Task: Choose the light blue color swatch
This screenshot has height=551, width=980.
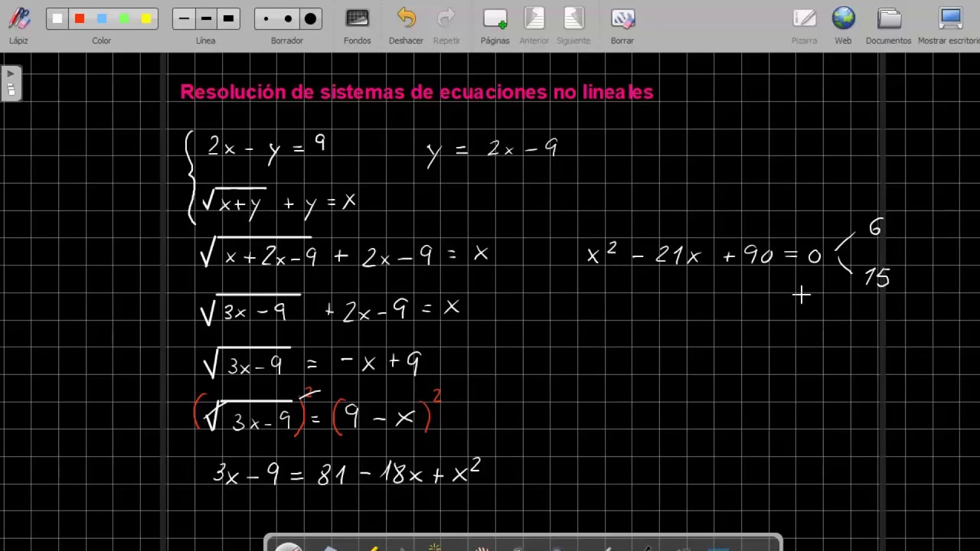Action: (x=102, y=18)
